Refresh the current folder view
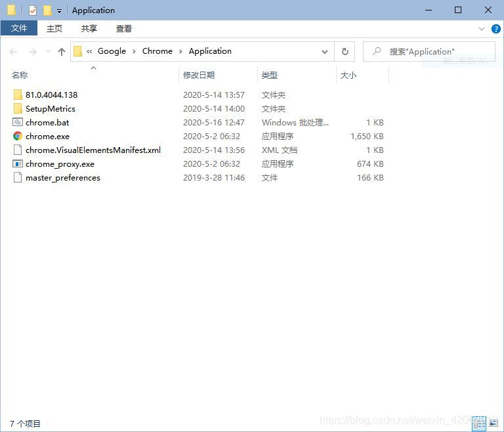 pyautogui.click(x=345, y=52)
